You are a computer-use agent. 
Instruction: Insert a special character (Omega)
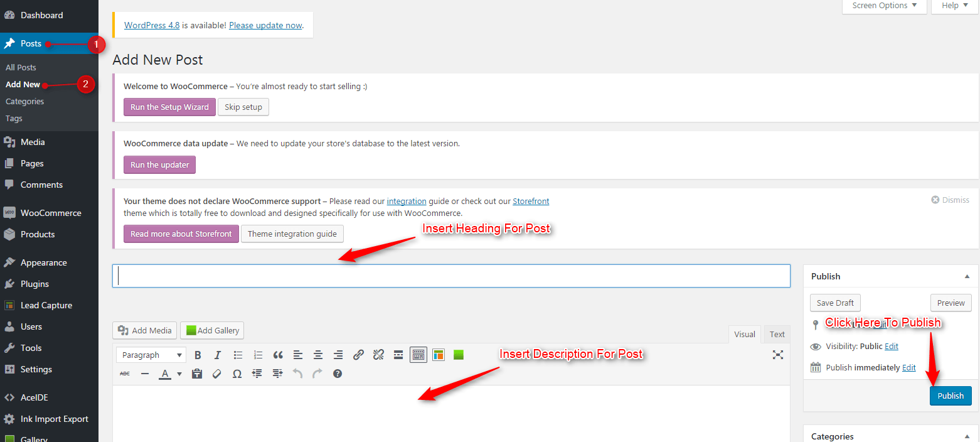[237, 374]
